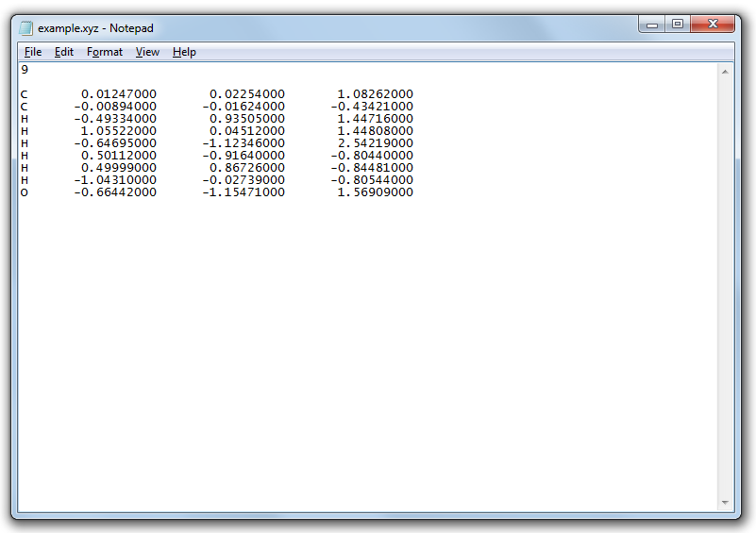Click the example.xyz - Notepad window title
The width and height of the screenshot is (756, 533).
coord(95,28)
